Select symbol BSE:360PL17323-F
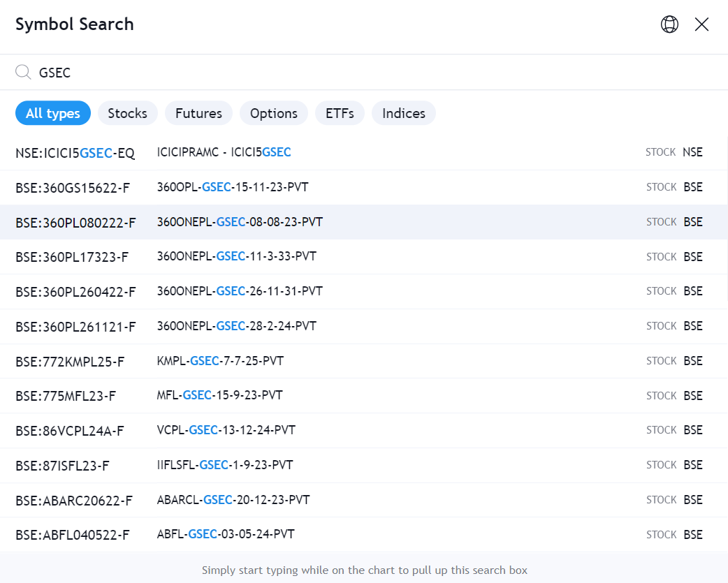 coord(72,257)
